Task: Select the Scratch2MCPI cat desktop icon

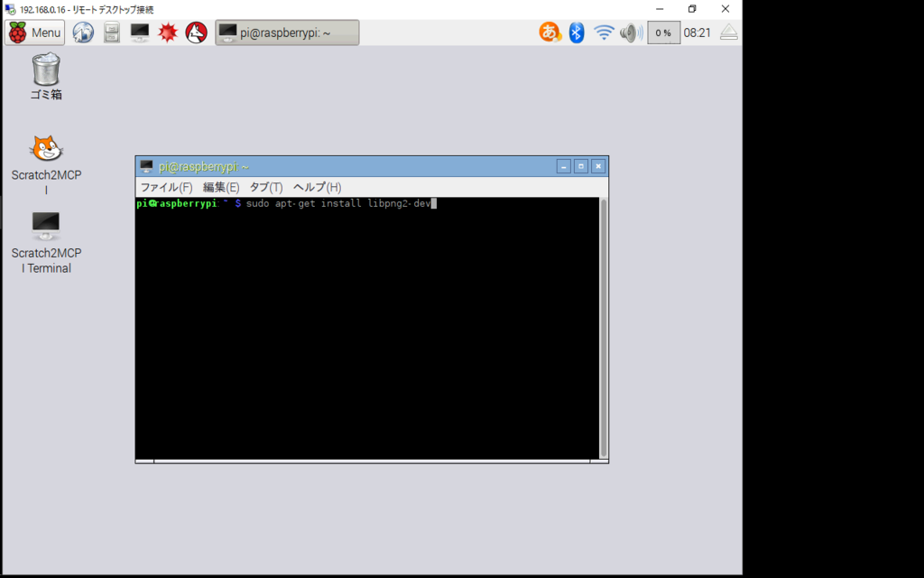Action: [x=46, y=165]
